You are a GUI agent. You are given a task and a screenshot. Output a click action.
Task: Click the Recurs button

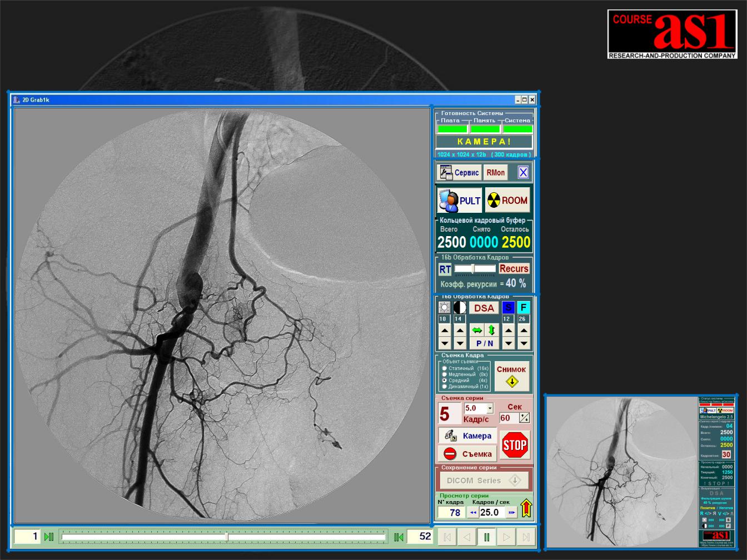514,269
